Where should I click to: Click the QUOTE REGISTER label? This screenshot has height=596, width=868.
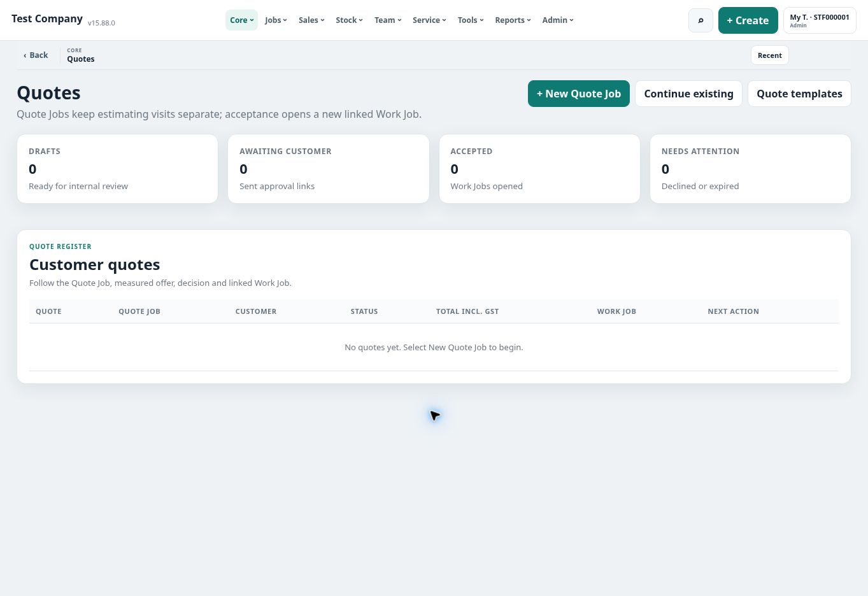coord(60,246)
